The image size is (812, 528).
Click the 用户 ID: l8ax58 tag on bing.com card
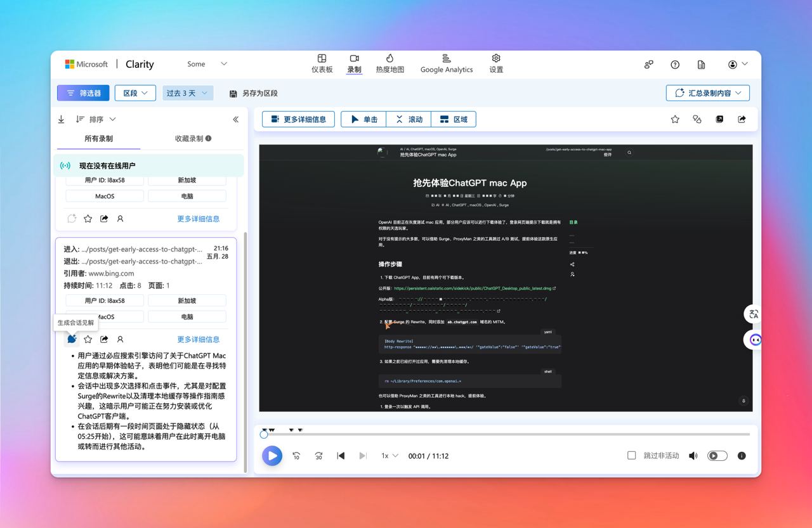coord(105,300)
